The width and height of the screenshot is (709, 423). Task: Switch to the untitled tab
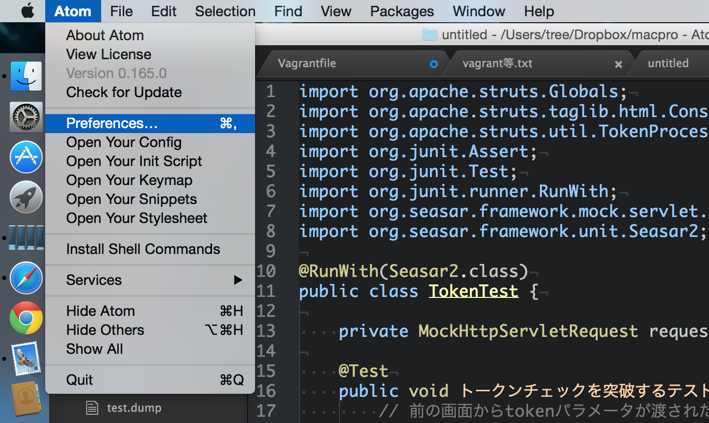pyautogui.click(x=668, y=63)
